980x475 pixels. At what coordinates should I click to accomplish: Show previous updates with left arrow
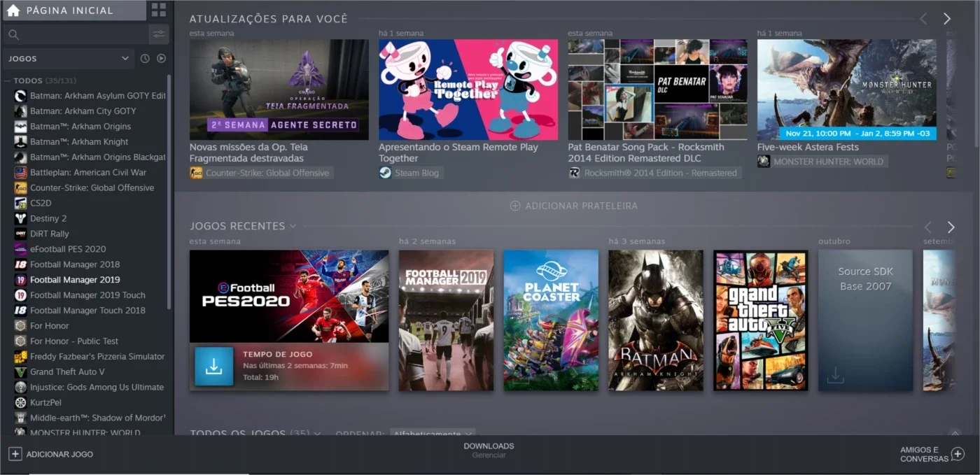click(923, 19)
